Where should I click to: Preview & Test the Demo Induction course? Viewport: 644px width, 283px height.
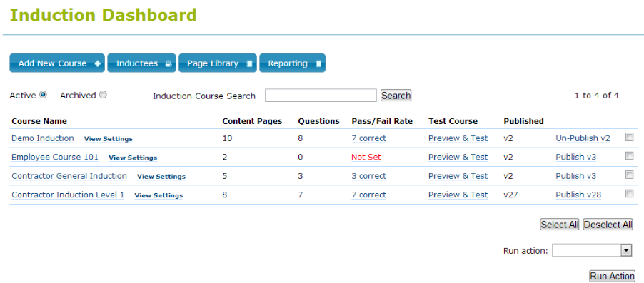click(458, 138)
